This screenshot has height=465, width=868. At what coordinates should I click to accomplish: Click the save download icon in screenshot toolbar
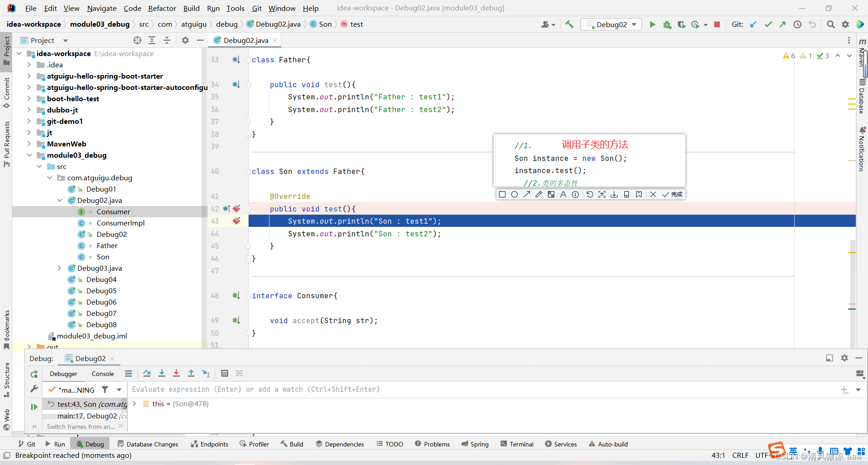coord(614,194)
